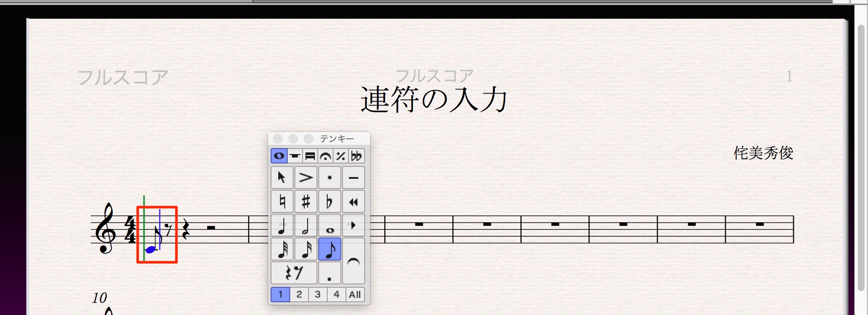Select voice 3 on keypad

pos(318,294)
